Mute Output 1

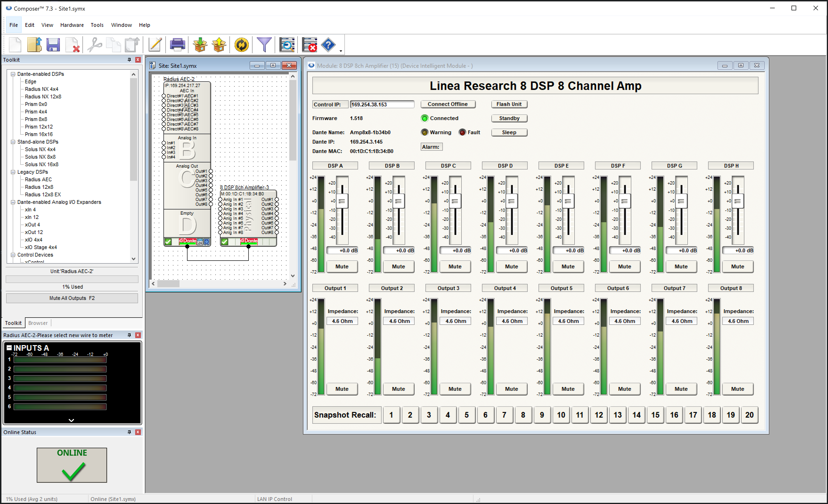pyautogui.click(x=342, y=389)
